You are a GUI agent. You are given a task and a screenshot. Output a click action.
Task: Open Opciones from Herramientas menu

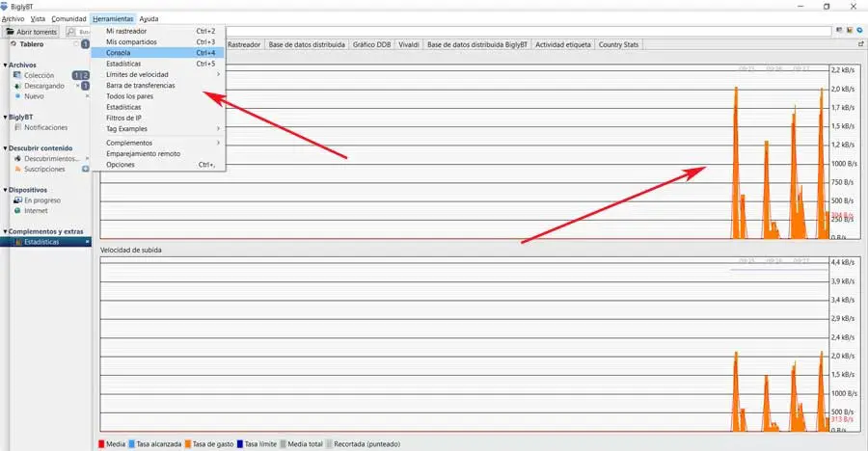[x=158, y=165]
